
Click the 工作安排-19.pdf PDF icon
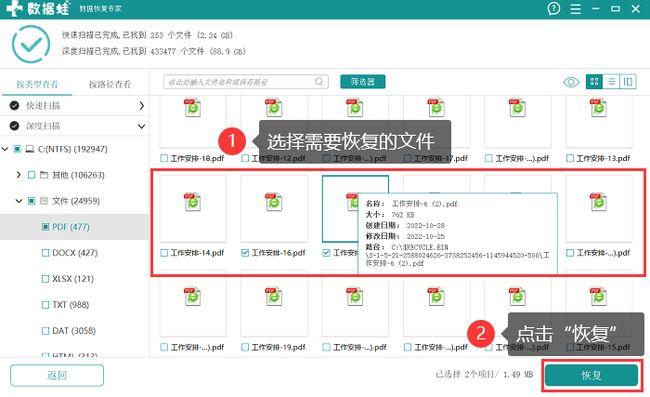coord(274,297)
